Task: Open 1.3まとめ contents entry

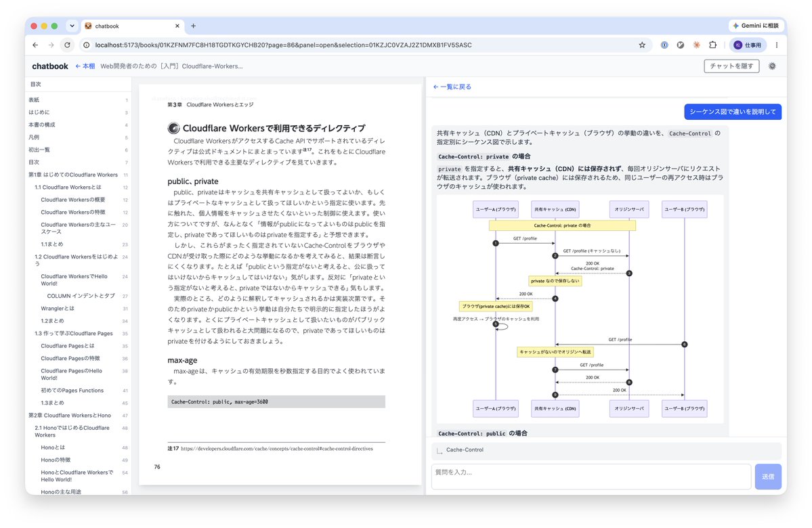Action: pos(78,403)
